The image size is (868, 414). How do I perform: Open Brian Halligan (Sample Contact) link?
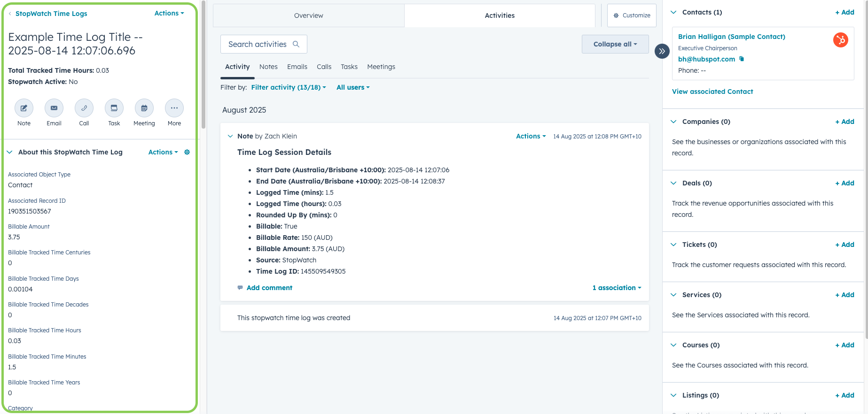pos(731,37)
